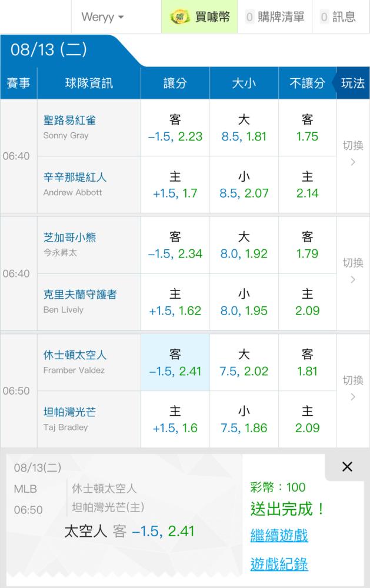This screenshot has height=588, width=370.
Task: Select 小 8.0, 1.95 under option
Action: pos(244,302)
